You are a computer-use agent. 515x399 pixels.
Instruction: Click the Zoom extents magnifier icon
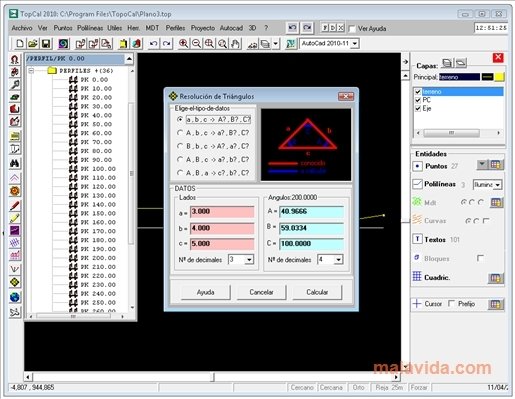tap(209, 44)
